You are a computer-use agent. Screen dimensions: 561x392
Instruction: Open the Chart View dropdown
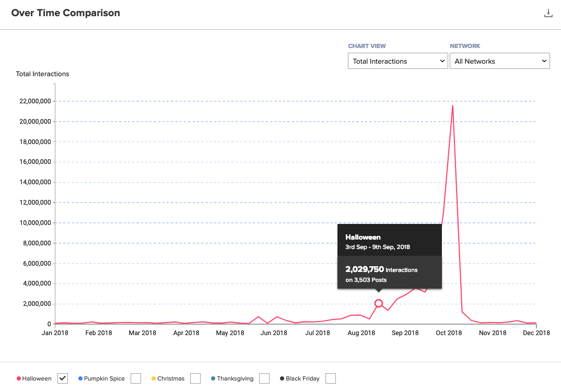398,61
